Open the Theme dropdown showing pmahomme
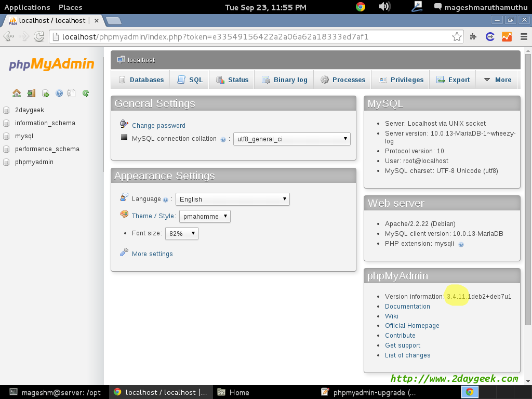The height and width of the screenshot is (399, 532). pos(205,216)
